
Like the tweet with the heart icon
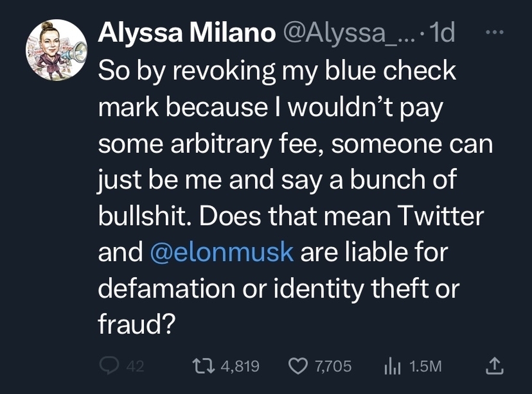click(298, 366)
